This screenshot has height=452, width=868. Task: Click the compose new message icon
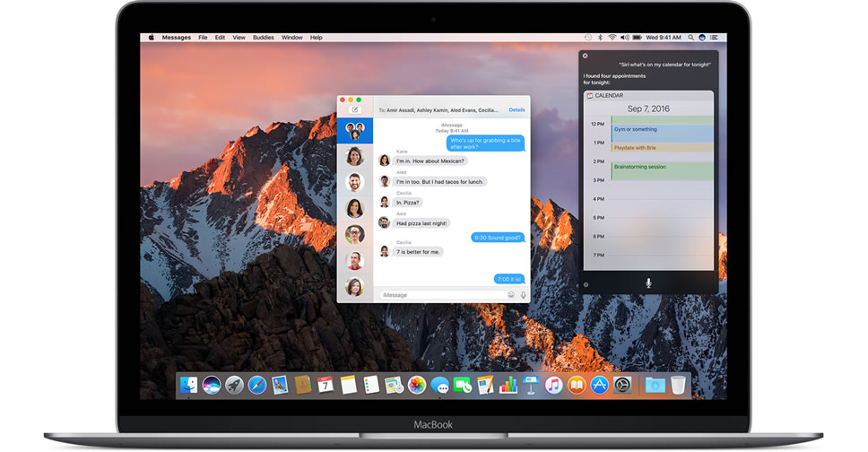pyautogui.click(x=355, y=109)
